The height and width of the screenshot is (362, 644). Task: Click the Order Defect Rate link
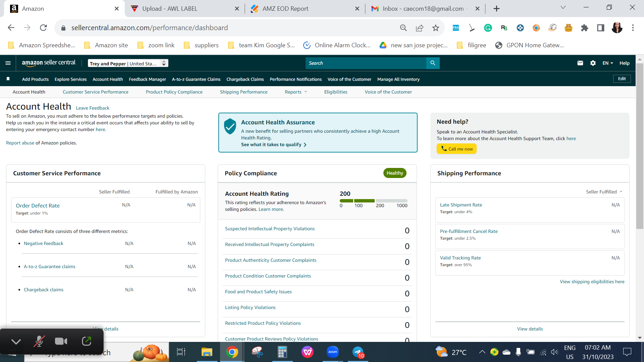(38, 205)
